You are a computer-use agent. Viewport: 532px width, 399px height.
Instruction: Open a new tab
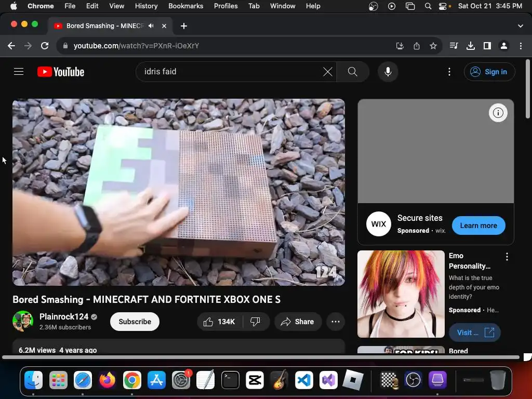(183, 26)
